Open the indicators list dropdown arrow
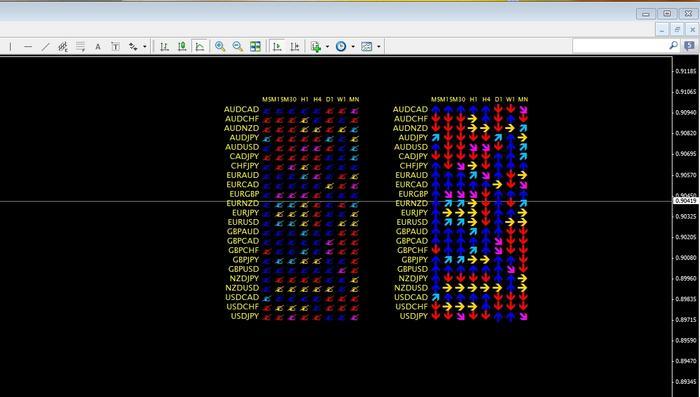The width and height of the screenshot is (700, 397). pyautogui.click(x=327, y=46)
